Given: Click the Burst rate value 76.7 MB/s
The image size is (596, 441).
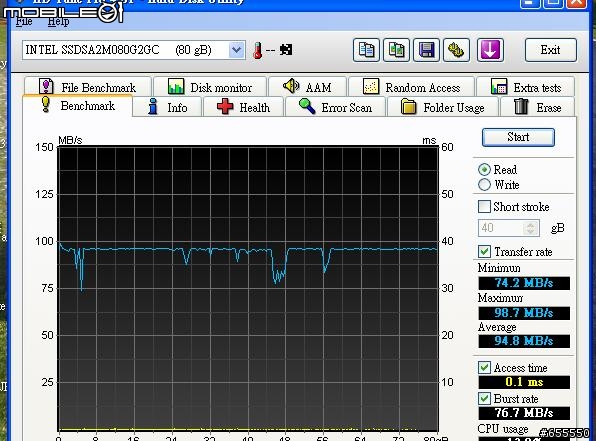Looking at the screenshot, I should pyautogui.click(x=524, y=413).
